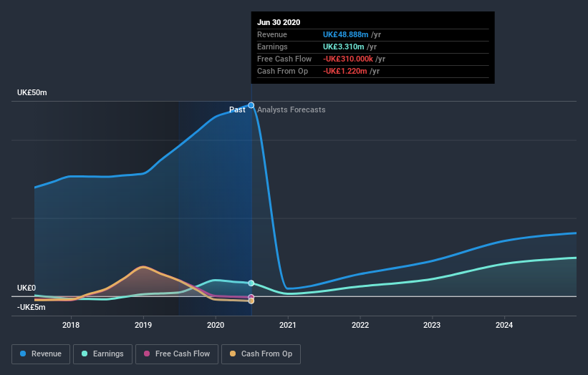The height and width of the screenshot is (375, 588).
Task: Toggle the Earnings legend button
Action: (102, 354)
